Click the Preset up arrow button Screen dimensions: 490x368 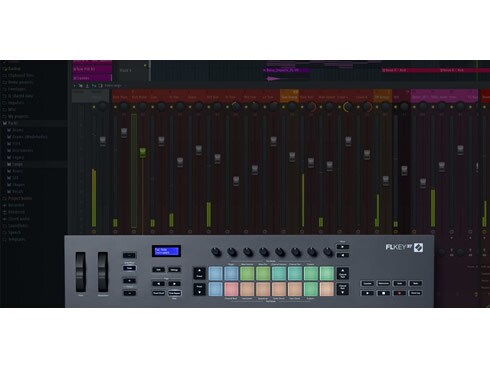(x=199, y=273)
